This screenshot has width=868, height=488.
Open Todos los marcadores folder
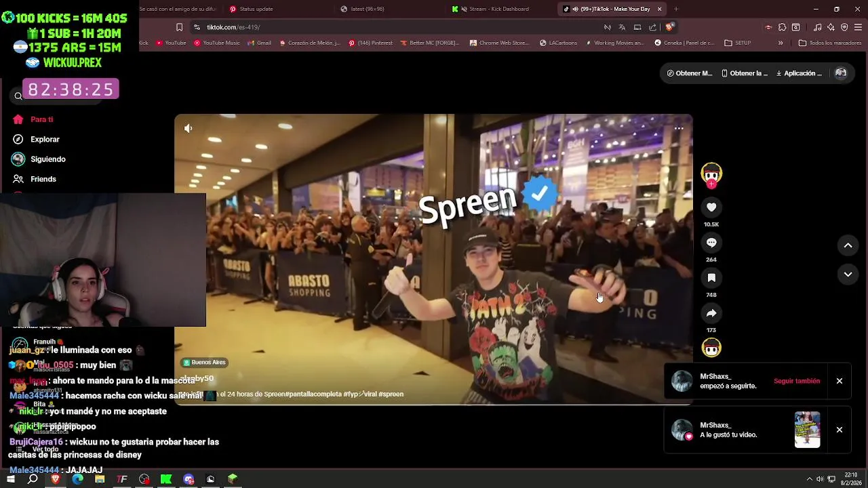point(830,43)
